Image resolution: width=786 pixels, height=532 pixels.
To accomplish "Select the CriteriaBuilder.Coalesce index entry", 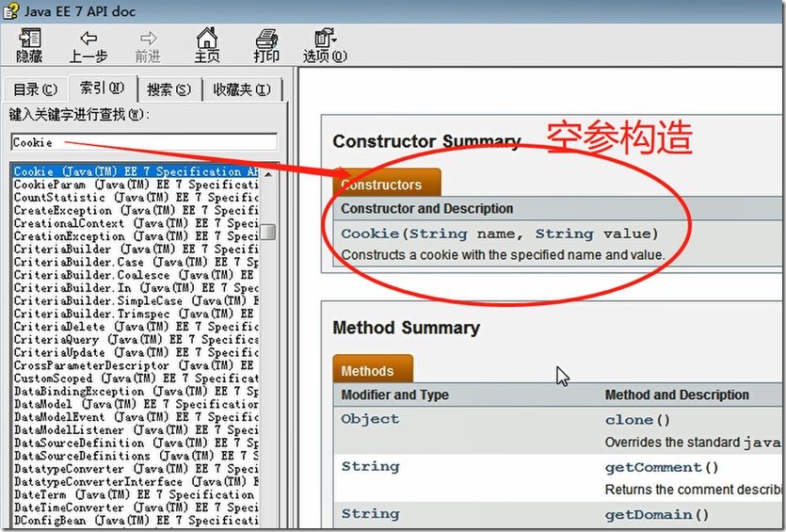I will 136,275.
